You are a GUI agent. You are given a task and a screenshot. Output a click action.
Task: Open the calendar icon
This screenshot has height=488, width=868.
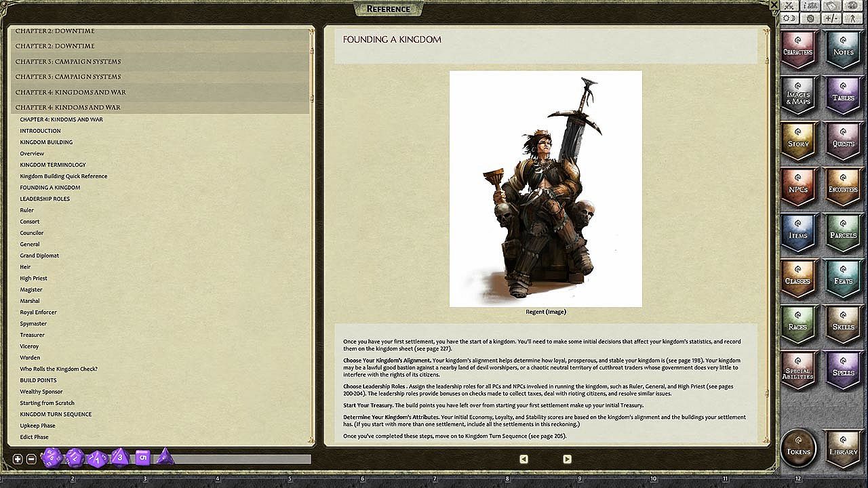[831, 5]
